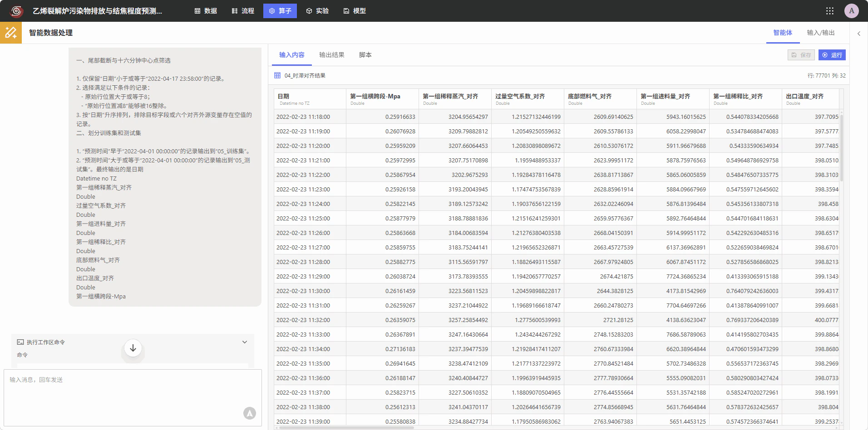The width and height of the screenshot is (868, 430).
Task: Open the 流程 menu
Action: pyautogui.click(x=243, y=11)
